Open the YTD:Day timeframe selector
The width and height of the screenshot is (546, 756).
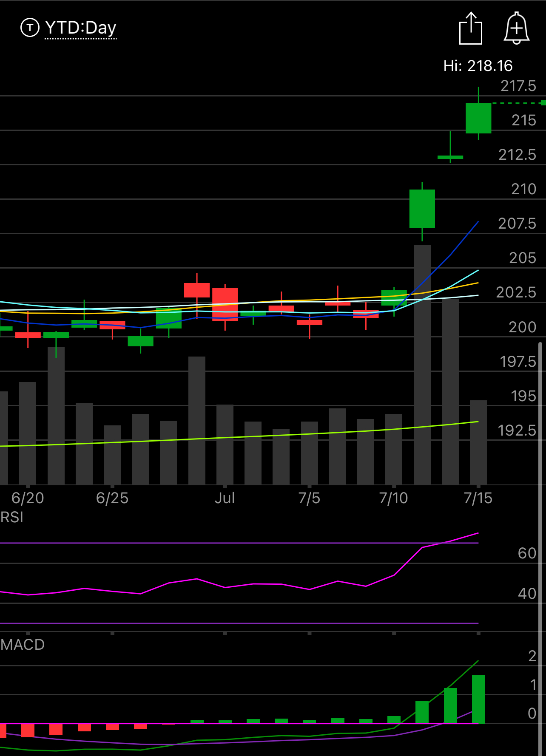click(x=80, y=28)
